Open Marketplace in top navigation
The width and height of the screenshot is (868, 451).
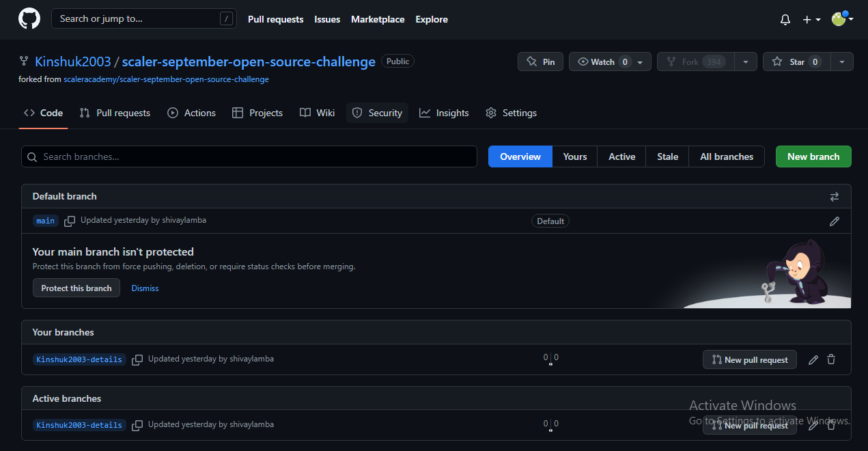[378, 19]
